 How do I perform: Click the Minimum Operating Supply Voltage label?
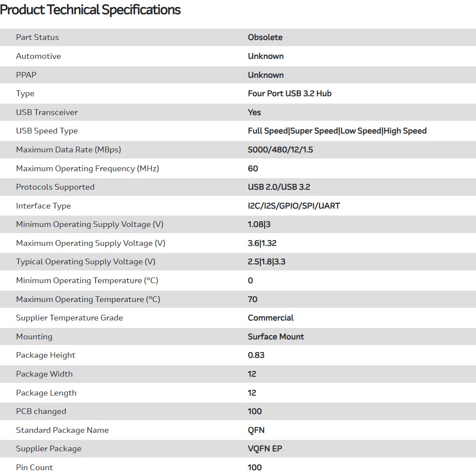click(89, 224)
